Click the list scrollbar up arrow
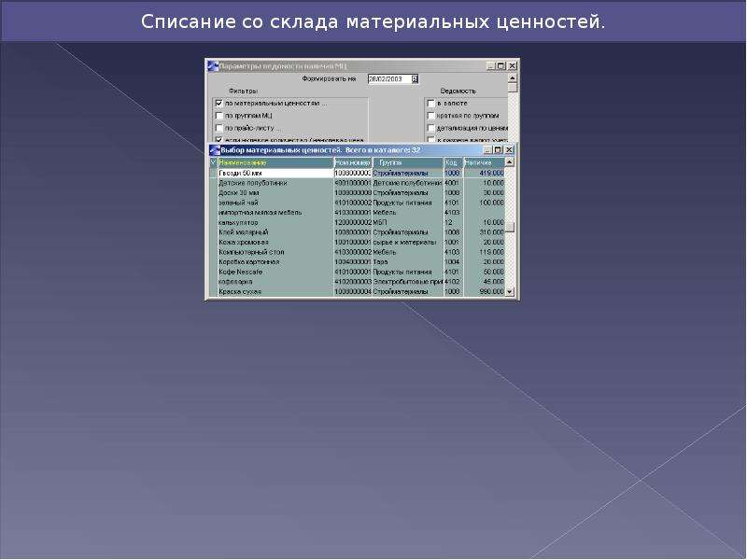 509,162
